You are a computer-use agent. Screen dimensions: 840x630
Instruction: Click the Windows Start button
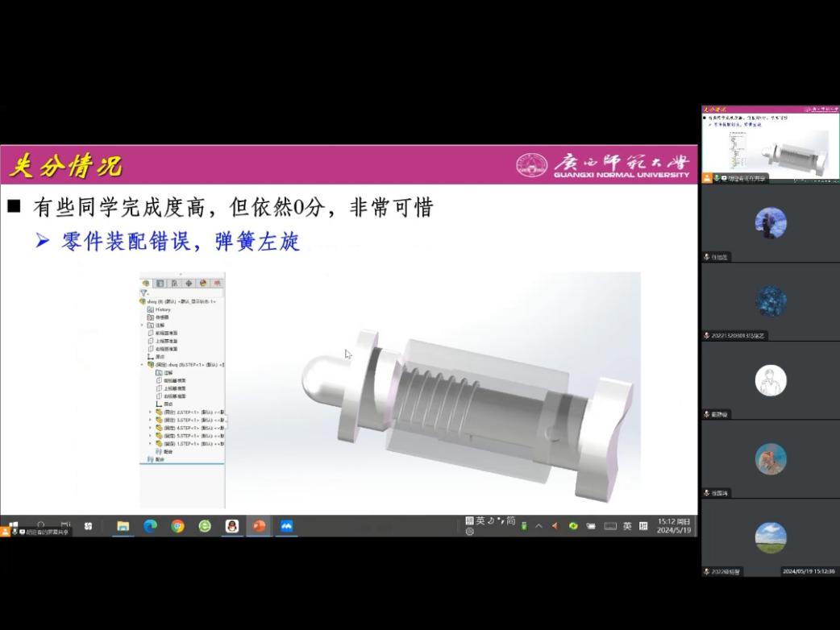pos(14,525)
